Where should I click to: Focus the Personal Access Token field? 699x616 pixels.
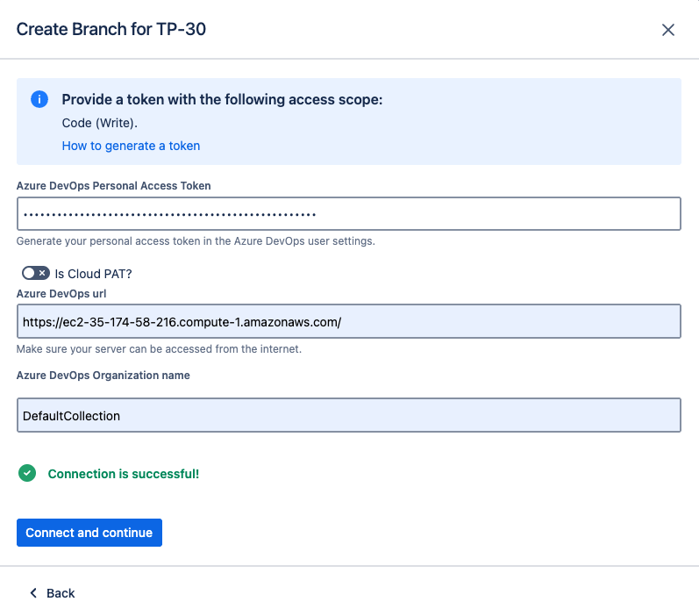click(348, 214)
